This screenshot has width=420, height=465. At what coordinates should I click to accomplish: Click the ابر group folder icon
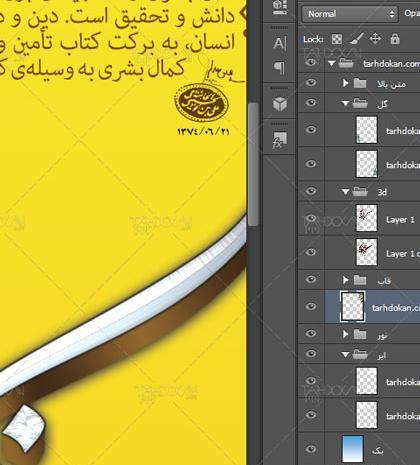[x=360, y=355]
